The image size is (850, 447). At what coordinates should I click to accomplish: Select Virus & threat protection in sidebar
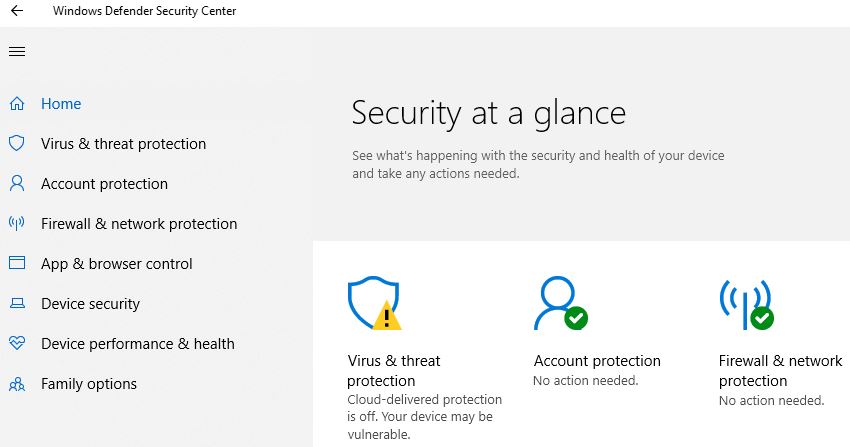[x=124, y=144]
